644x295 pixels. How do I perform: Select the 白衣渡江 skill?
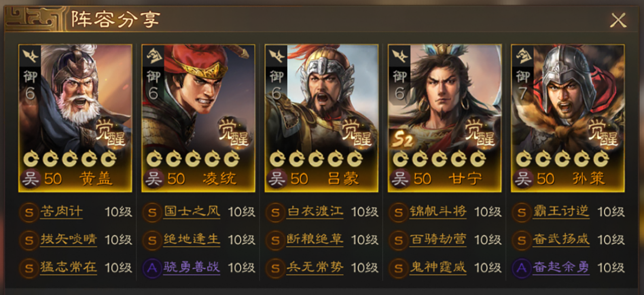pos(315,212)
